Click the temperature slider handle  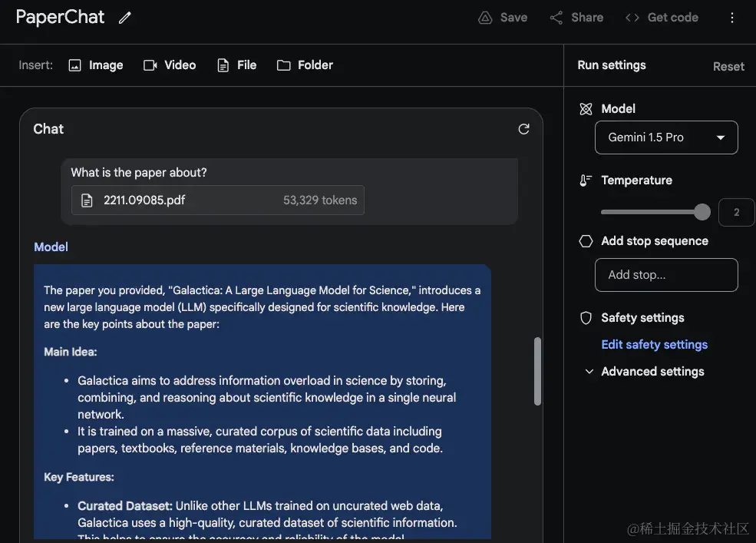click(x=702, y=212)
